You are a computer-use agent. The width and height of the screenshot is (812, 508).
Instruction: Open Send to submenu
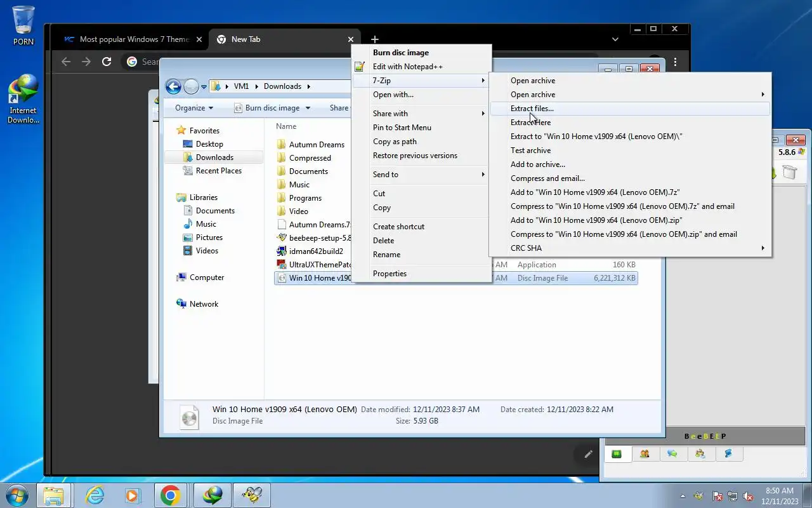click(x=421, y=175)
